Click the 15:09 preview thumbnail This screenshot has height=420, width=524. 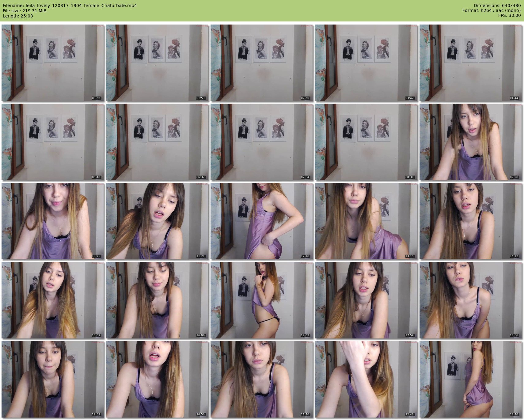coord(53,300)
